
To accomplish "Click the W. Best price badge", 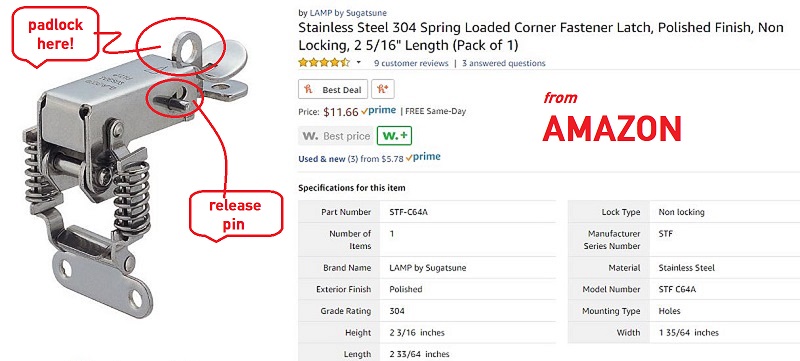I will 336,136.
